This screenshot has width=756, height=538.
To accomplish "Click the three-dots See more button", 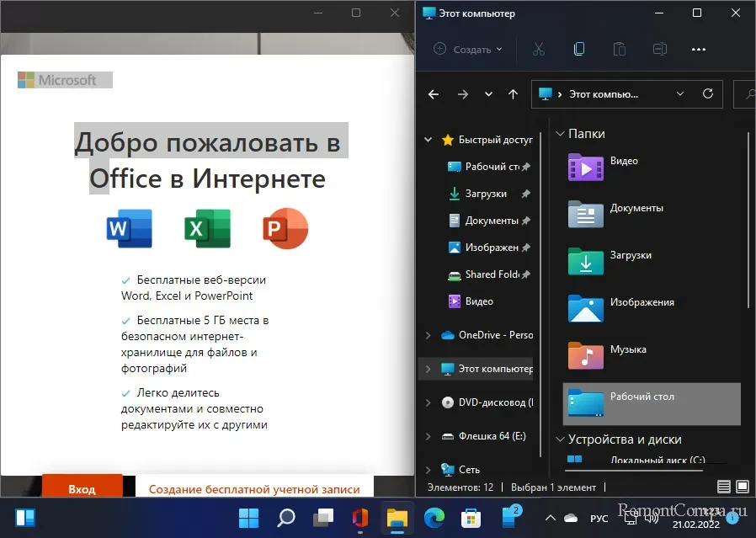I will [x=698, y=49].
